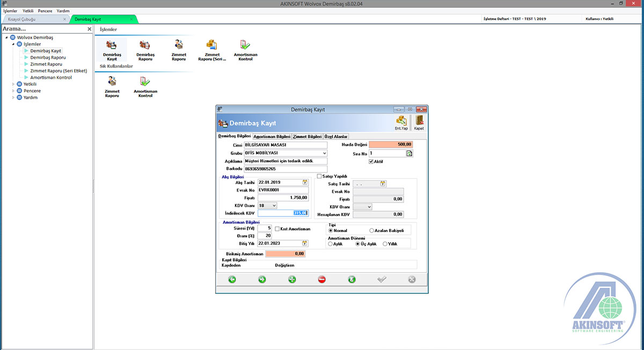
Task: Click Amortisman Kontrol icon in top İşlemler row
Action: click(245, 49)
